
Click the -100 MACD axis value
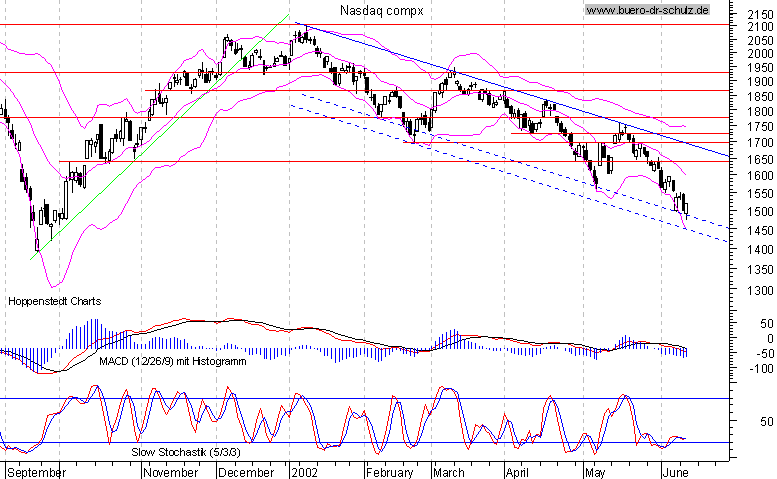point(762,369)
